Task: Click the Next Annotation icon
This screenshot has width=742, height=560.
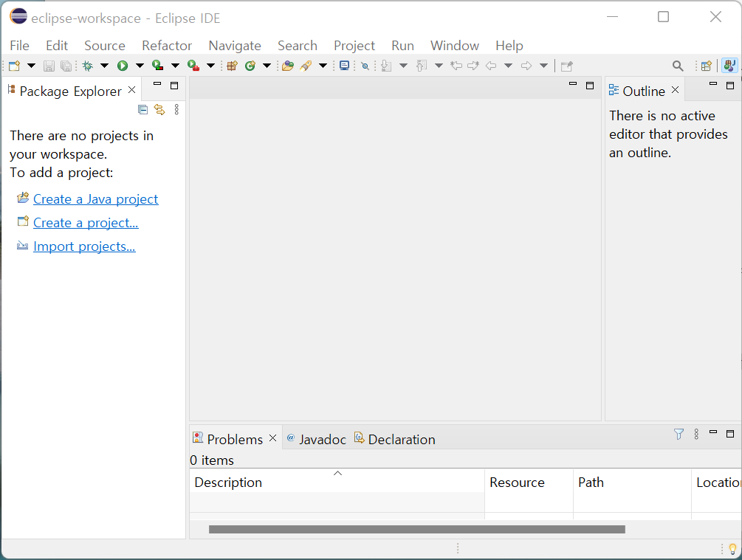Action: (x=386, y=66)
